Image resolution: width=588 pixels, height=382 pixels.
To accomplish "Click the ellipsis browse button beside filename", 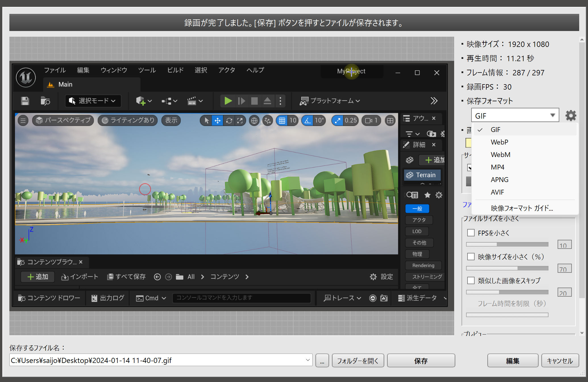I will pos(322,361).
